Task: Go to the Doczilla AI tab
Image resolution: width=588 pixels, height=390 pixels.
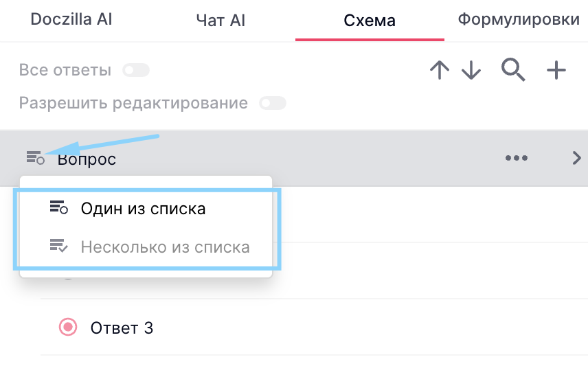Action: pyautogui.click(x=71, y=20)
